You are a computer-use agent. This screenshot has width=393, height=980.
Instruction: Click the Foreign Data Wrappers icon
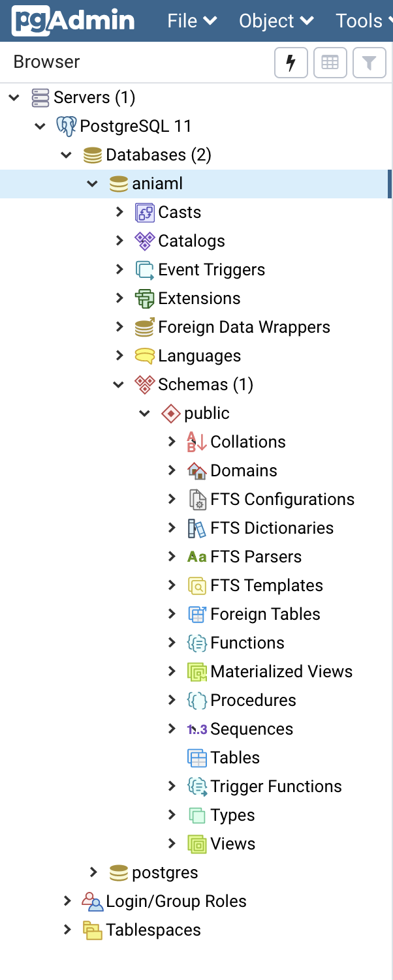(145, 327)
